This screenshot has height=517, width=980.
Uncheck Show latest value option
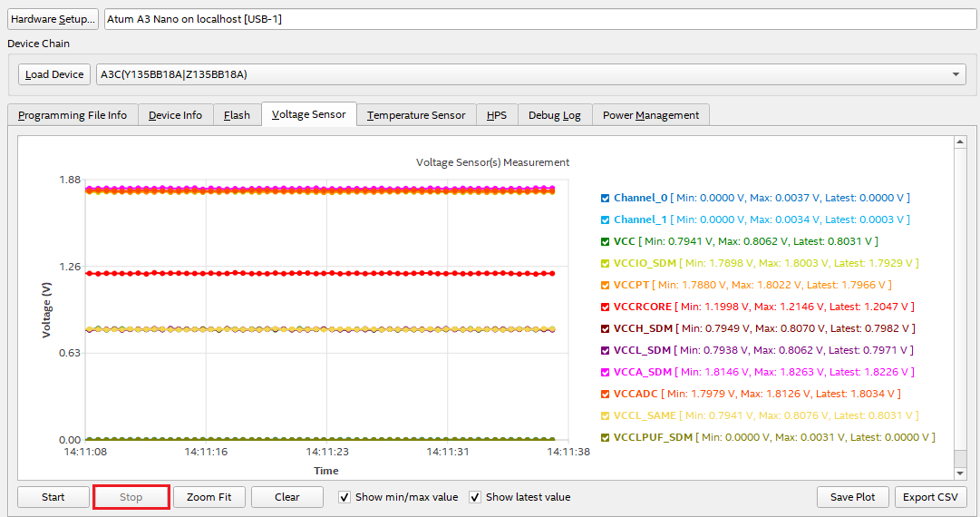click(x=475, y=497)
